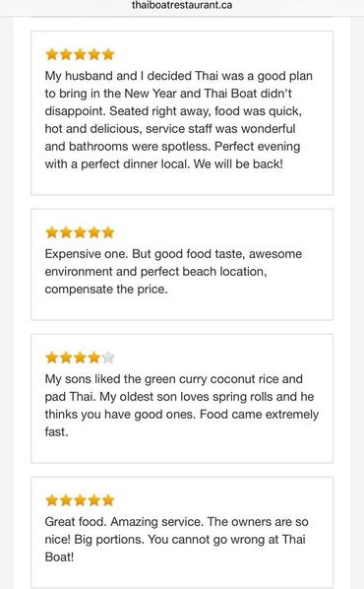Click the grey empty star in four-star review
The width and height of the screenshot is (364, 589).
click(x=108, y=358)
